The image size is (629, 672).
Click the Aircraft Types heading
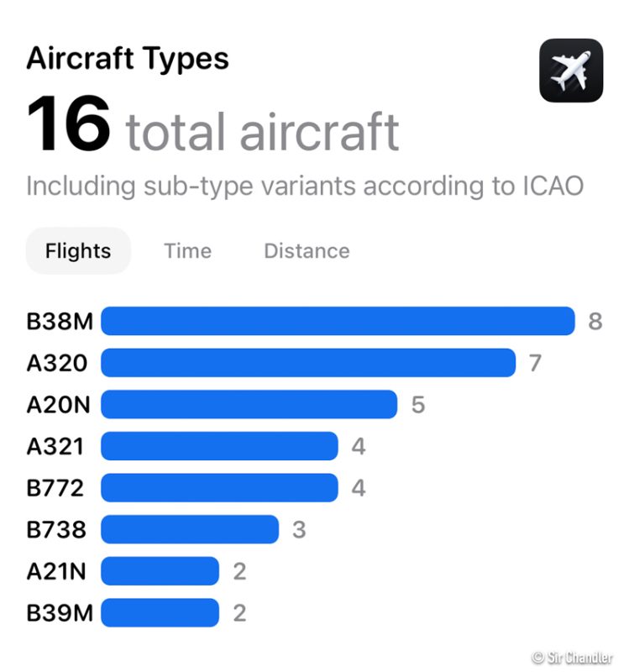(x=128, y=59)
